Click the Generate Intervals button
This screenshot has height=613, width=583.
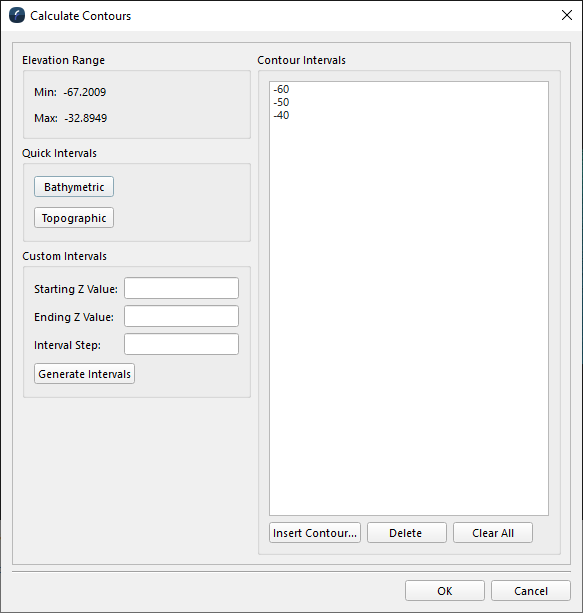[x=84, y=374]
